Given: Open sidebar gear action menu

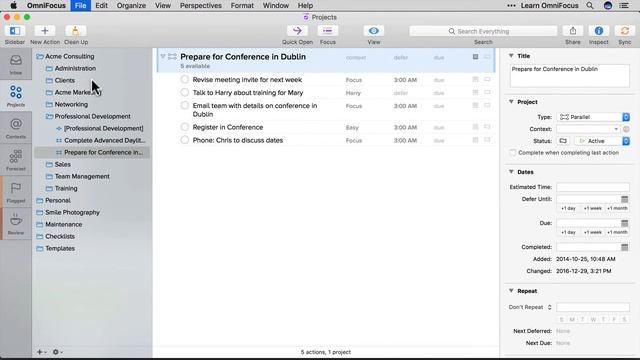Looking at the screenshot, I should (57, 352).
